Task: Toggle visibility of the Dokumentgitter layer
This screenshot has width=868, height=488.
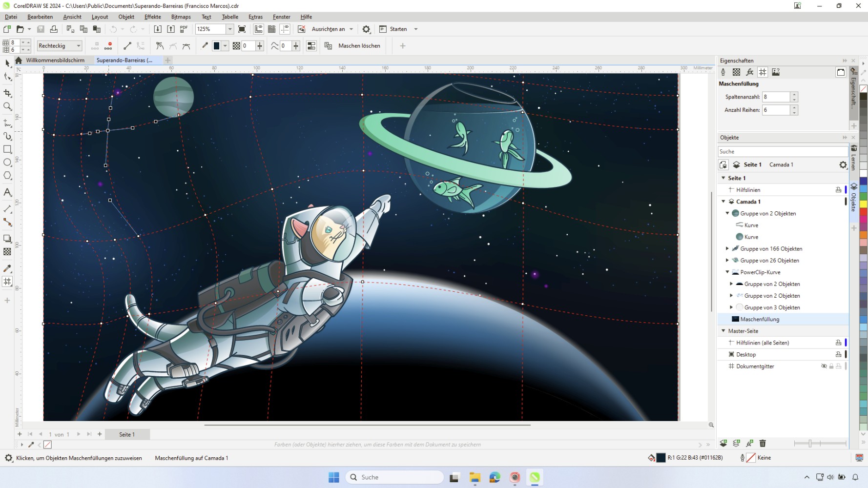Action: tap(824, 366)
